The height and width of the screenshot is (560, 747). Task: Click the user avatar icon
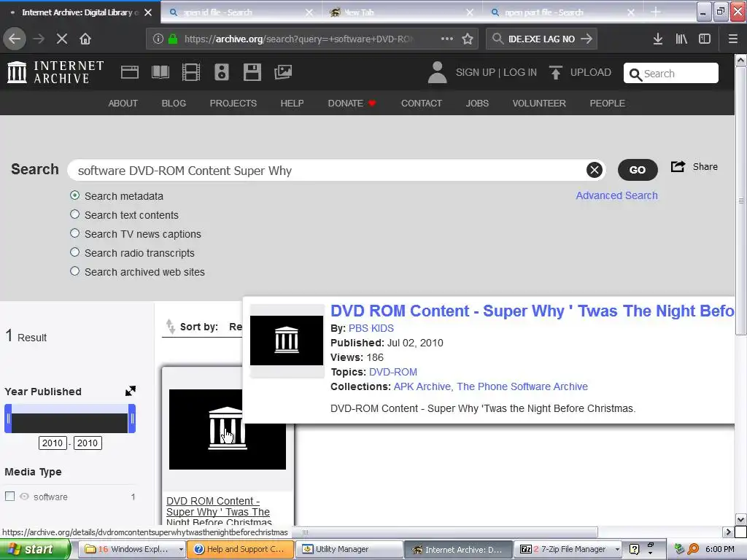click(x=438, y=72)
